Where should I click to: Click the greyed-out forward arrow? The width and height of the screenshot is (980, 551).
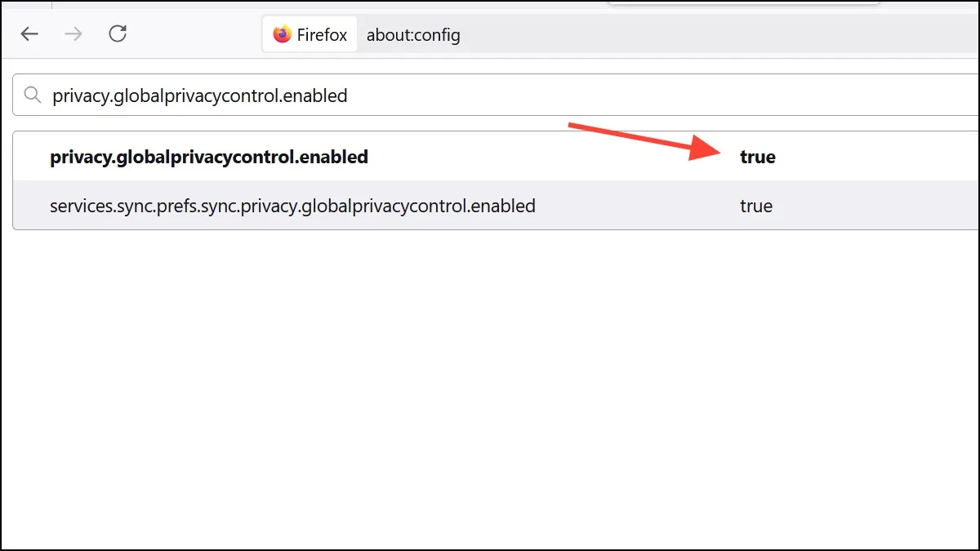point(73,34)
